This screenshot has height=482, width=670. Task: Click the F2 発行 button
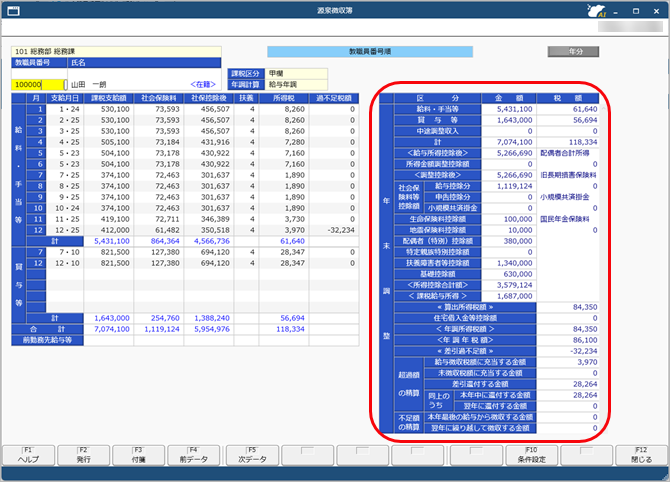(83, 455)
